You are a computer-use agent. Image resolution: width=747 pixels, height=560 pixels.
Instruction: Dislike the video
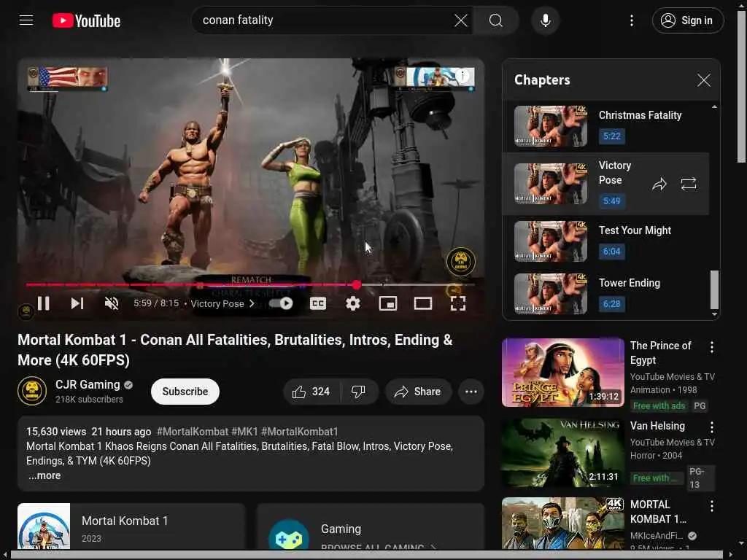(x=359, y=392)
